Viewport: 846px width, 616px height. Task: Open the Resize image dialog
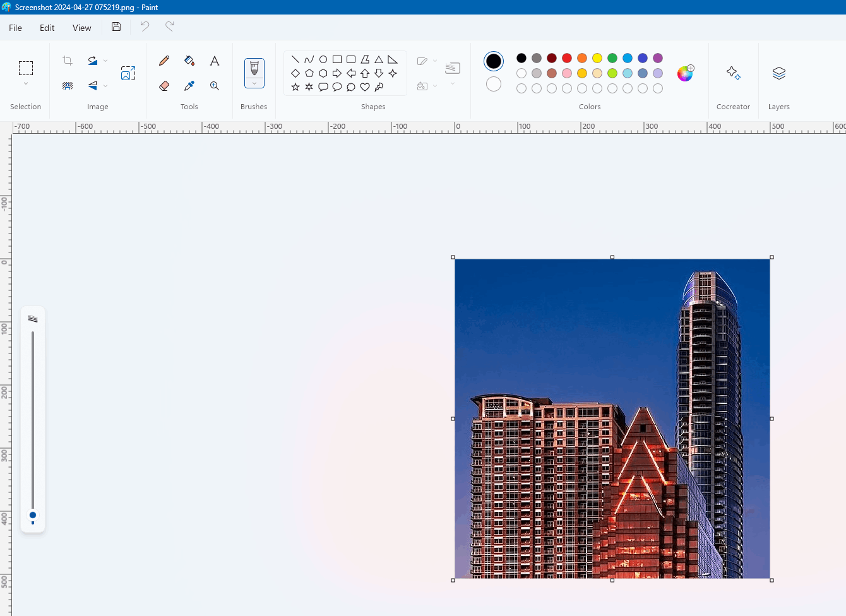[x=128, y=73]
